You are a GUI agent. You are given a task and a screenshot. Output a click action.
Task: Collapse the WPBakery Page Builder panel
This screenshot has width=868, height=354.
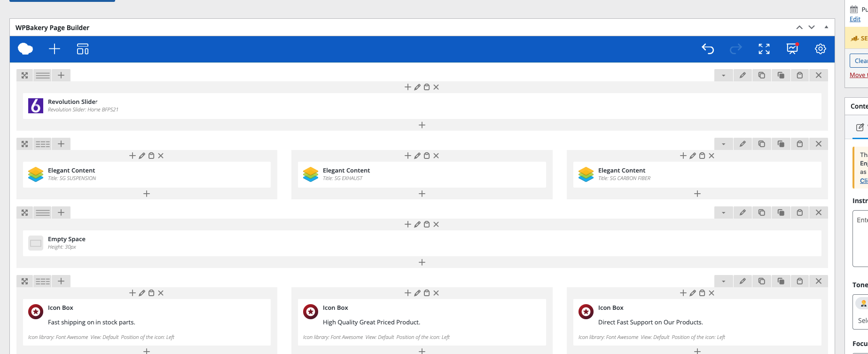tap(826, 27)
